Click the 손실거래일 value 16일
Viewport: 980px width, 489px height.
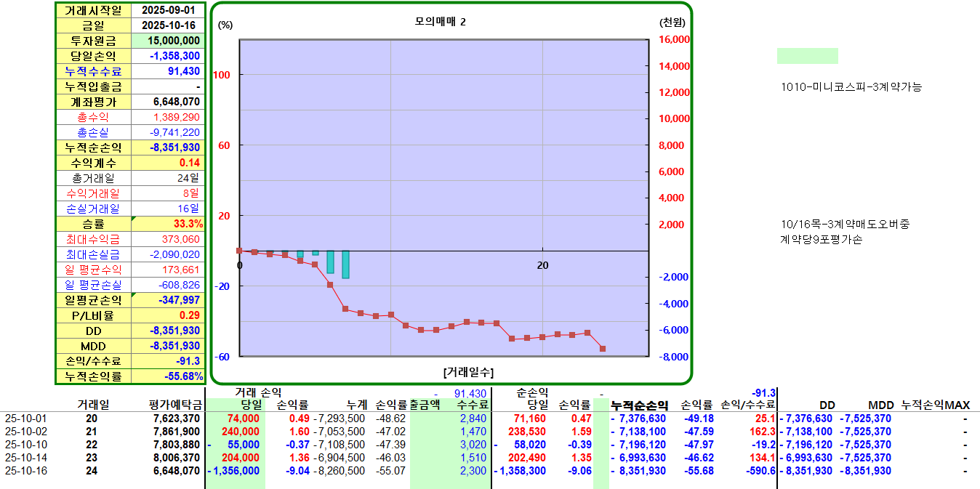pyautogui.click(x=168, y=209)
